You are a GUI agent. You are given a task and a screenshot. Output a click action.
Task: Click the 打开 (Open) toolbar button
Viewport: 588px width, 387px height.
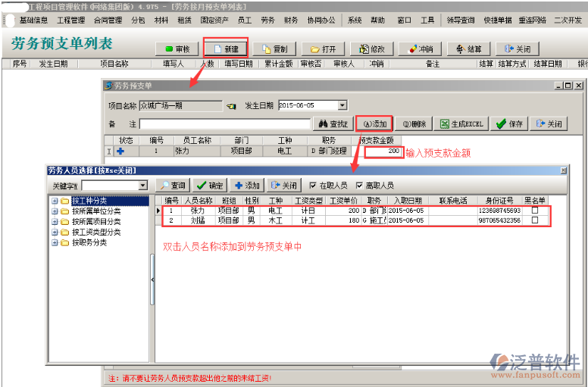[324, 49]
